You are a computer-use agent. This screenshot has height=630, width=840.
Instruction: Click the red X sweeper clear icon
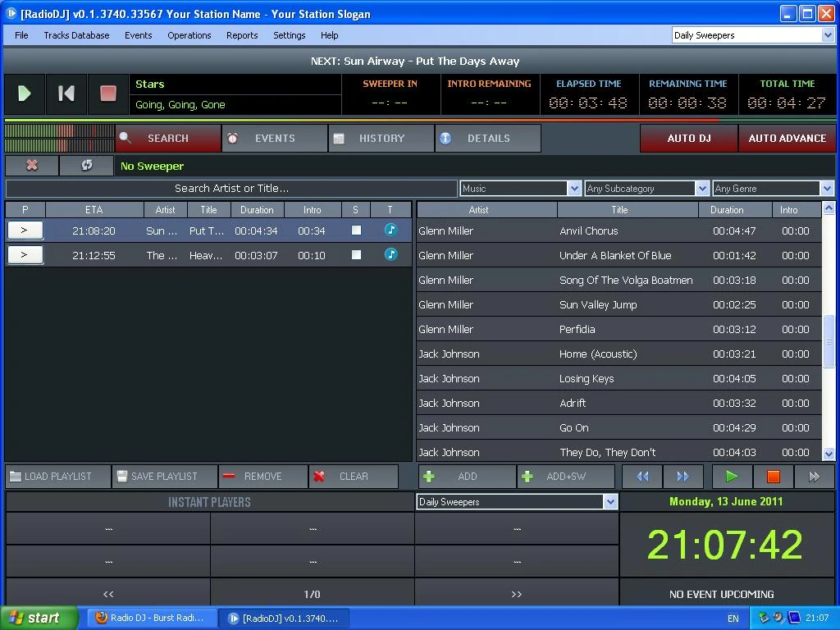coord(30,165)
